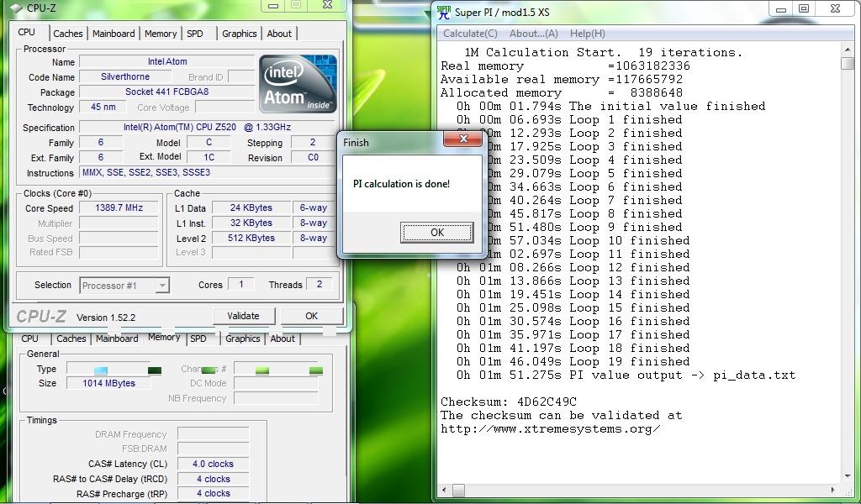Open Graphics tab in lower CPU-Z window

(243, 339)
